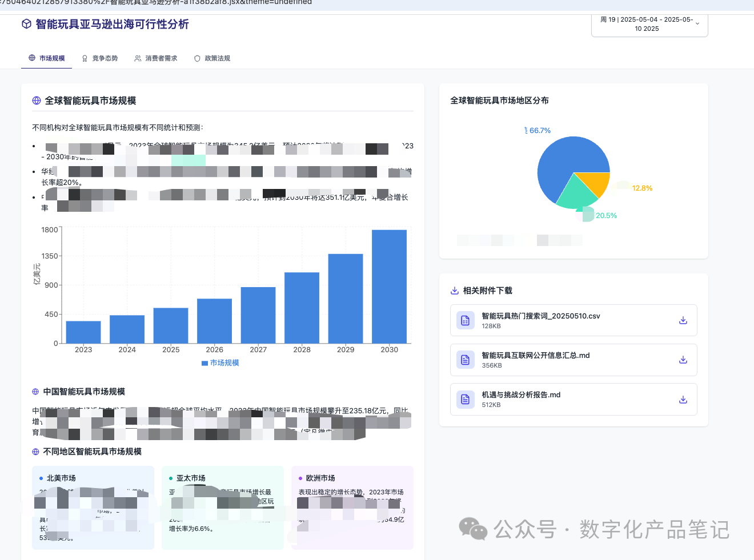
Task: Switch to the 市场规模 tab
Action: tap(46, 58)
